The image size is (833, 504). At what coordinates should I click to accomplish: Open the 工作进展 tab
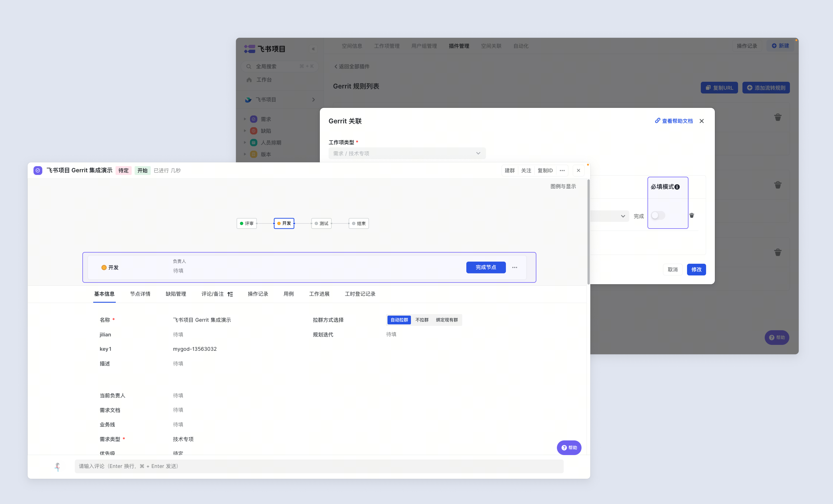319,294
